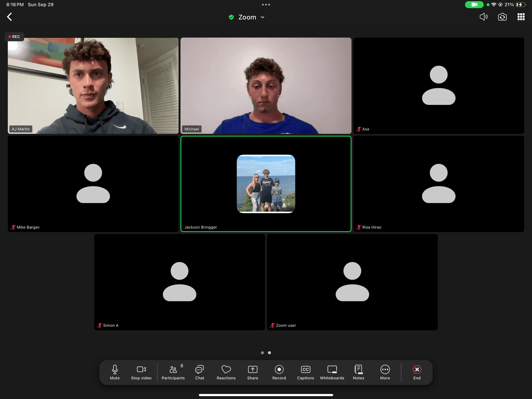Tap the orientation lock status icon
The height and width of the screenshot is (399, 532).
(x=500, y=5)
